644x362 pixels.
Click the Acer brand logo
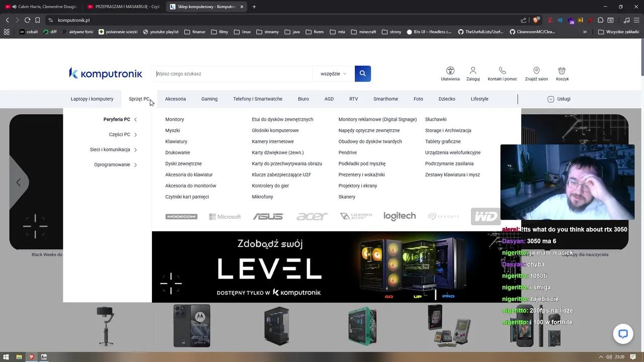312,216
